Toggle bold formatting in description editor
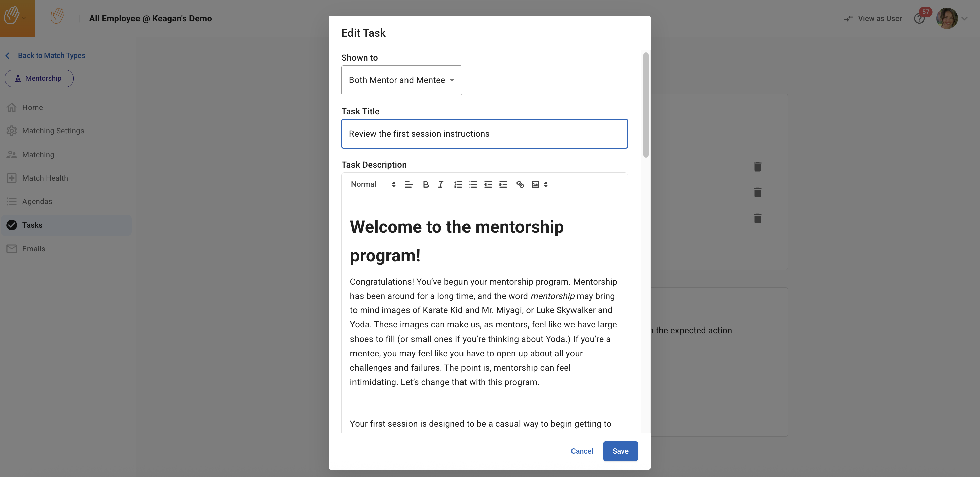Image resolution: width=980 pixels, height=477 pixels. click(426, 184)
